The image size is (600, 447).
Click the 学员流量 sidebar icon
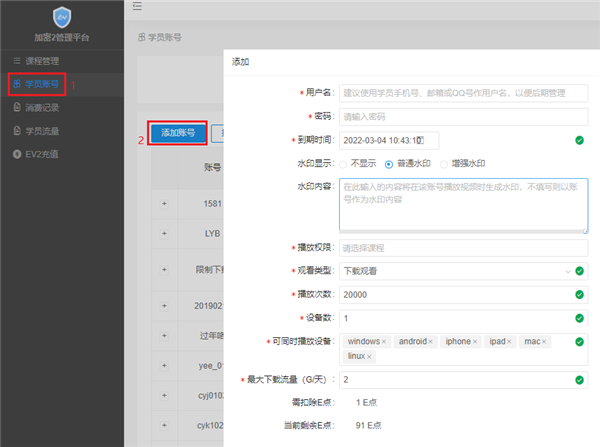[x=16, y=130]
